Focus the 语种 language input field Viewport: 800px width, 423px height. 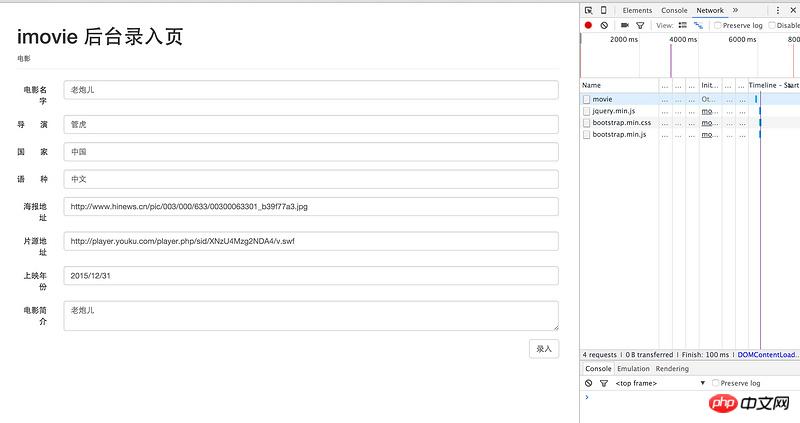coord(311,179)
